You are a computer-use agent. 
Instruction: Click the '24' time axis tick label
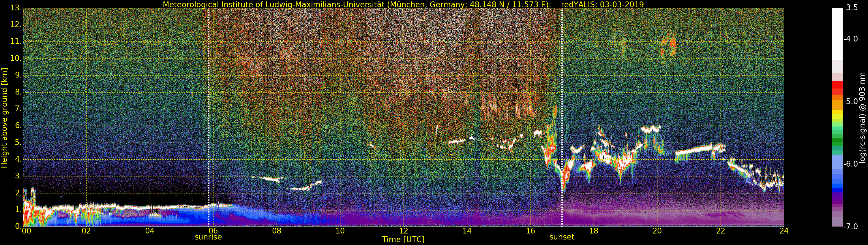coord(784,231)
